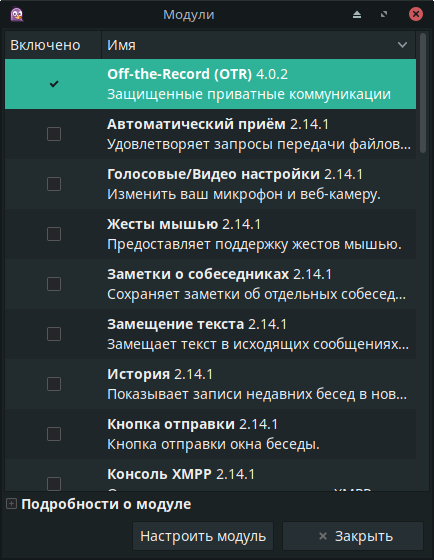
Task: Click the vertical scrollbar thumb
Action: click(423, 93)
